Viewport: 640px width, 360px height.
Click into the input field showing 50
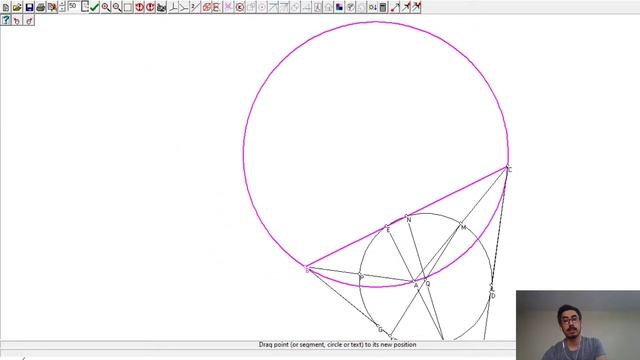(x=73, y=7)
